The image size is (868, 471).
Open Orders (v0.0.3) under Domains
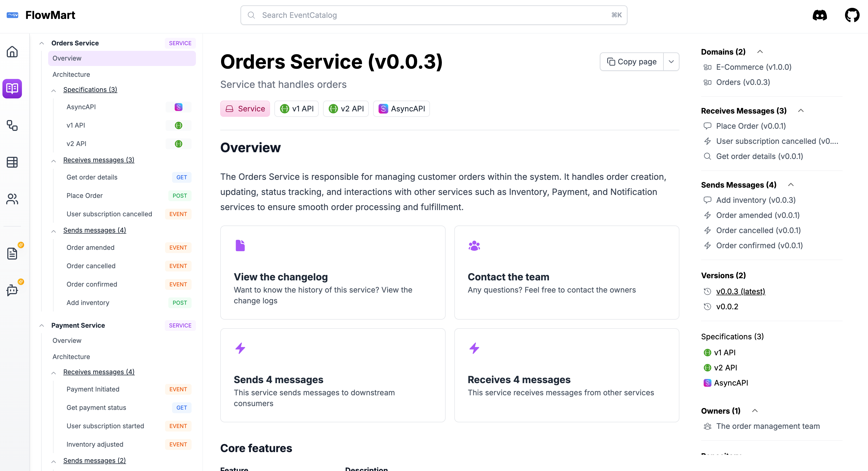click(x=743, y=82)
